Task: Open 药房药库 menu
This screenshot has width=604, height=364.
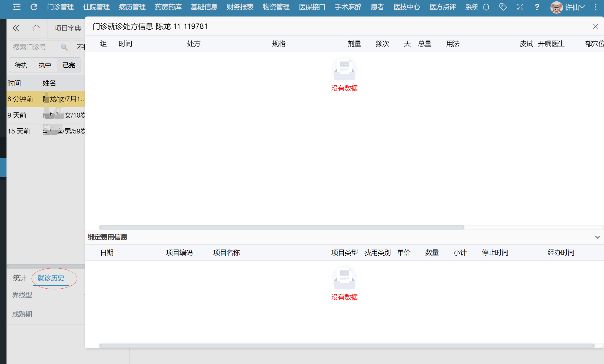Action: tap(168, 7)
